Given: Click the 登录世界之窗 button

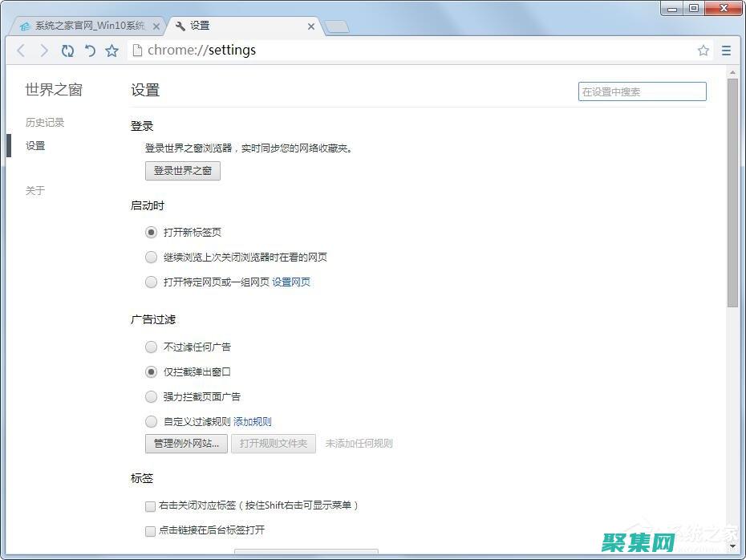Looking at the screenshot, I should tap(182, 170).
